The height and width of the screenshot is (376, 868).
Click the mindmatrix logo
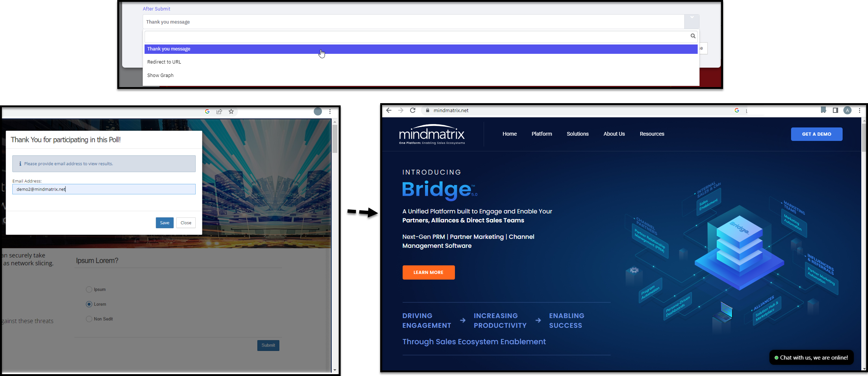[432, 134]
